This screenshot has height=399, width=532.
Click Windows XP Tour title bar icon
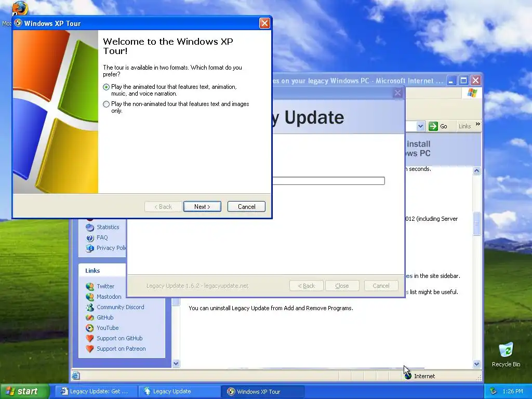18,23
